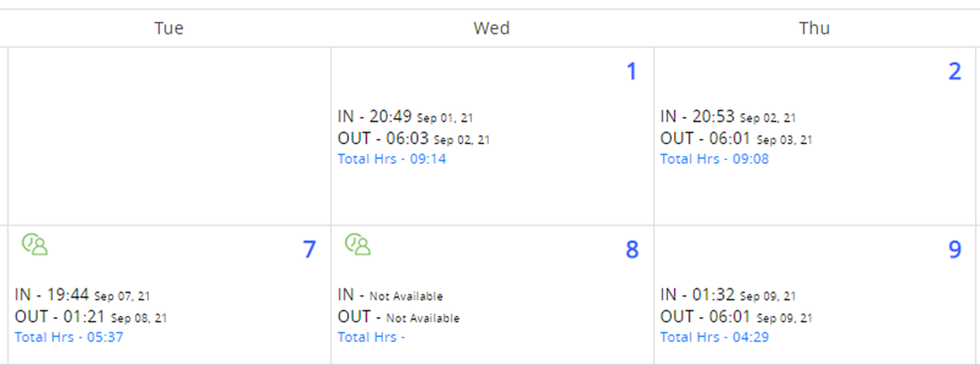980x365 pixels.
Task: Click Total Hrs 04:29 on Sep 9
Action: (x=715, y=337)
